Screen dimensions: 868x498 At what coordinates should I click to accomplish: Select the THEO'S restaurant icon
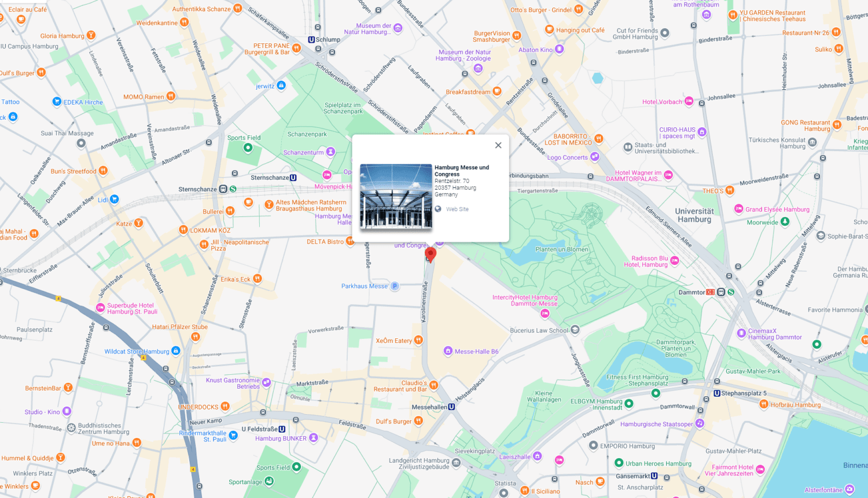click(x=730, y=190)
